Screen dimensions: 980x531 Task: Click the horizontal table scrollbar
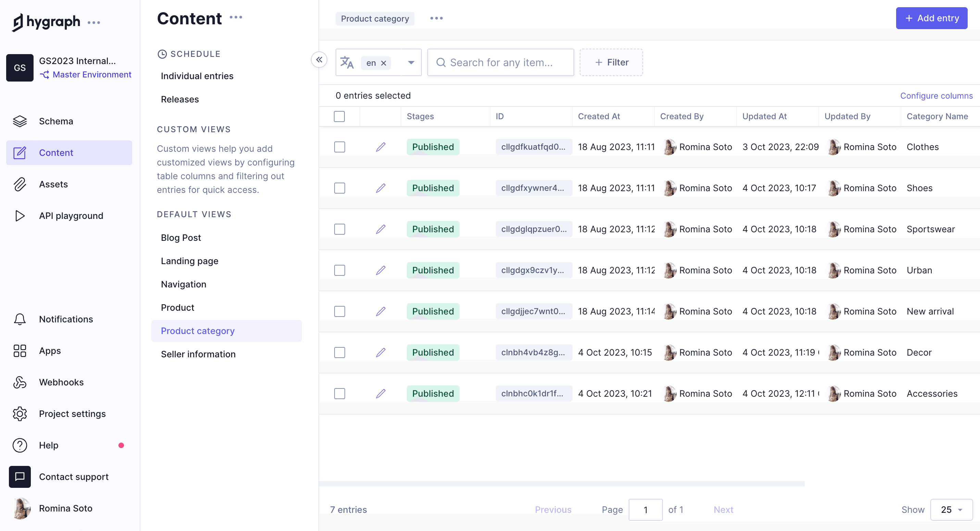point(562,484)
